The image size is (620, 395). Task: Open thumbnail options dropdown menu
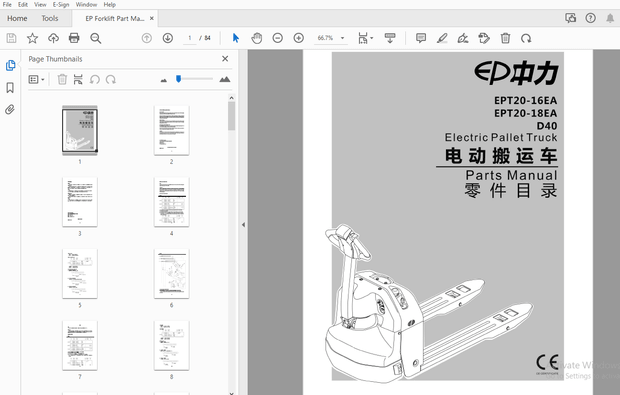click(x=36, y=79)
